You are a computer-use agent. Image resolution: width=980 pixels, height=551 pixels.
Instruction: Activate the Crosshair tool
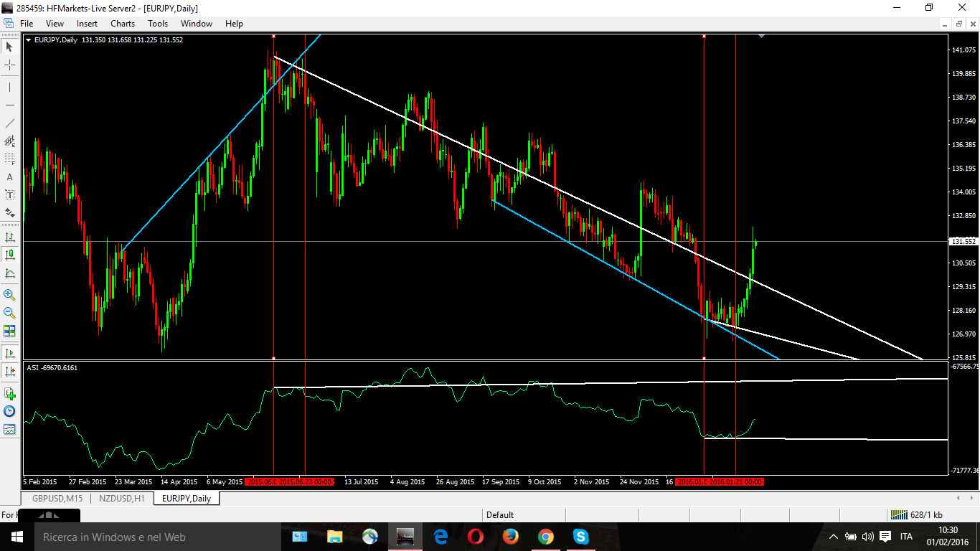click(x=9, y=65)
